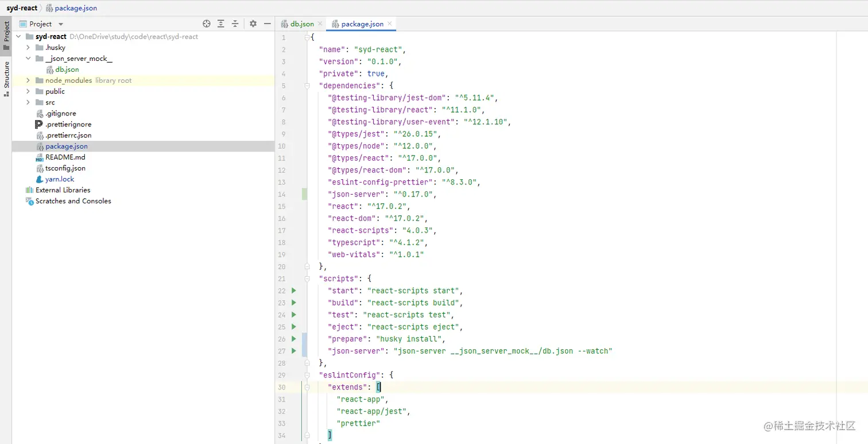This screenshot has width=868, height=444.
Task: Select README.md in the project tree
Action: tap(65, 157)
